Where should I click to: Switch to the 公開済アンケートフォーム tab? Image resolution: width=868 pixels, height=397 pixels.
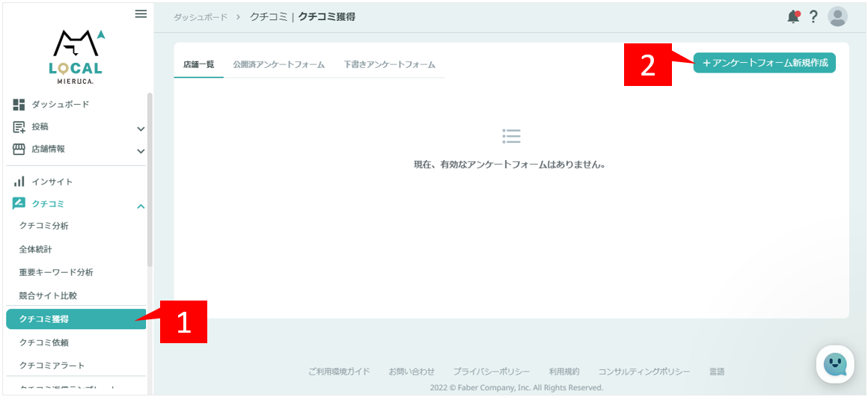click(279, 64)
